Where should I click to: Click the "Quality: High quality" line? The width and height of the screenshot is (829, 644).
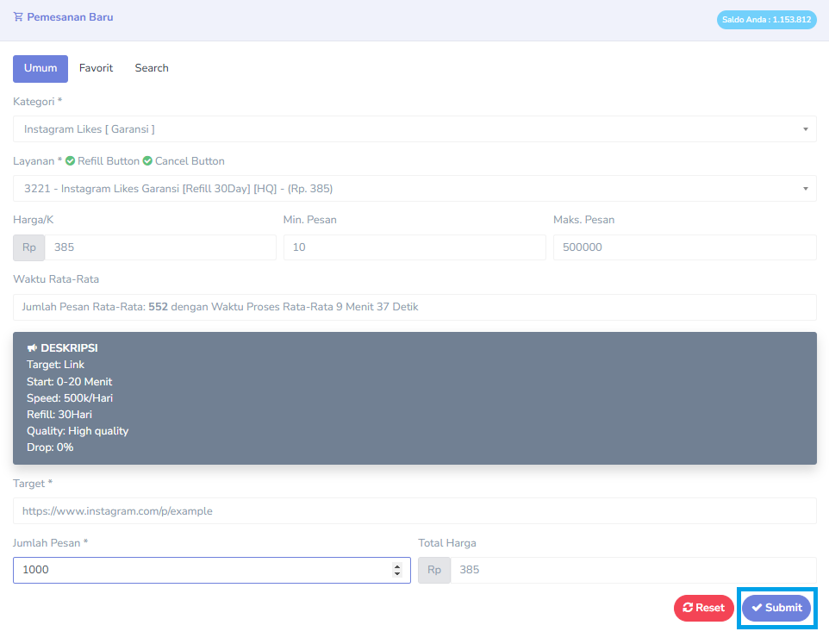point(78,430)
